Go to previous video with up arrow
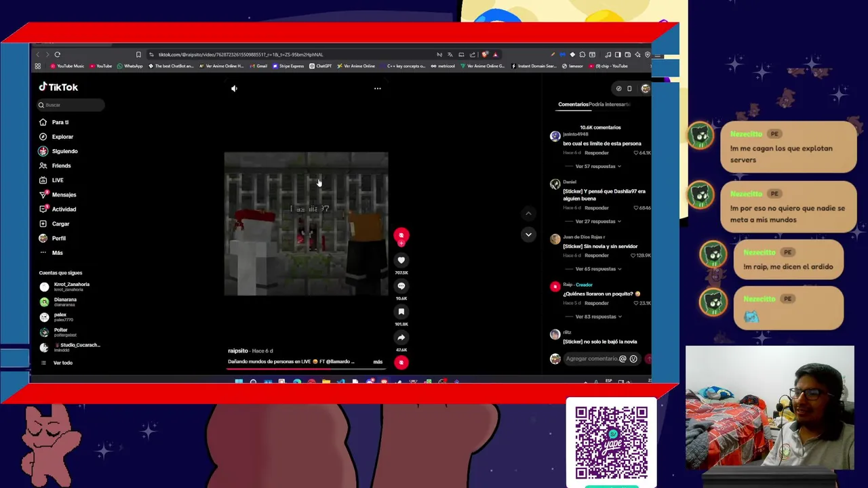 [528, 213]
